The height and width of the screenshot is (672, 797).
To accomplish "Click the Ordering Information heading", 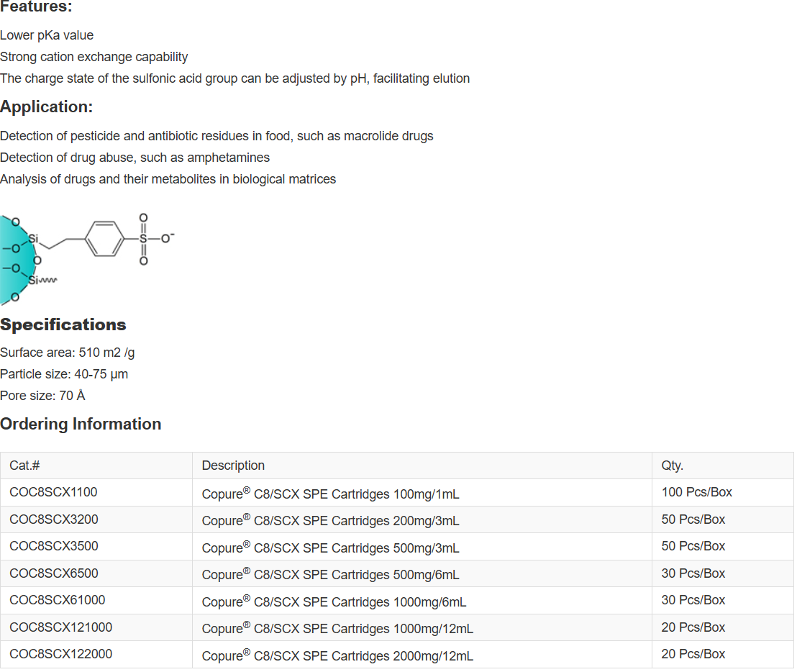I will [x=81, y=424].
